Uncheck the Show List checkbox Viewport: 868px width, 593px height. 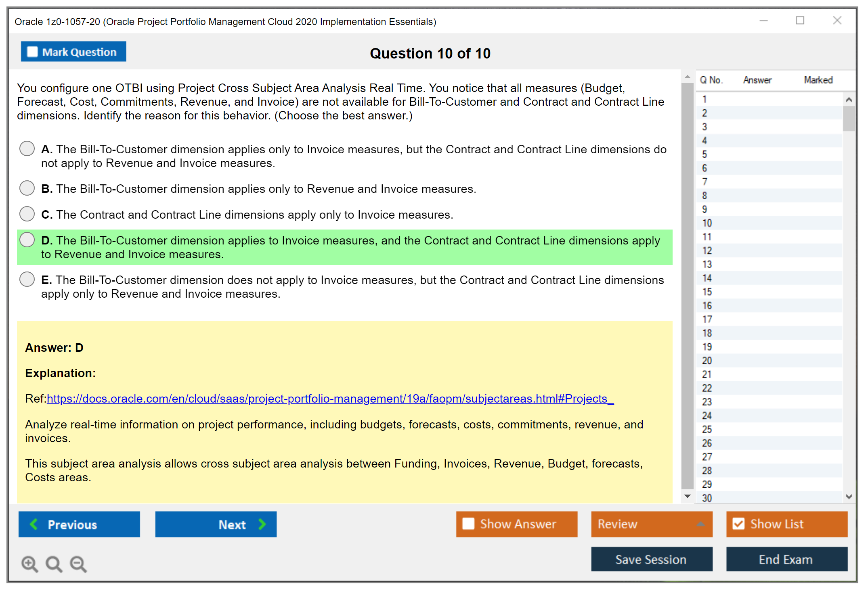click(738, 524)
